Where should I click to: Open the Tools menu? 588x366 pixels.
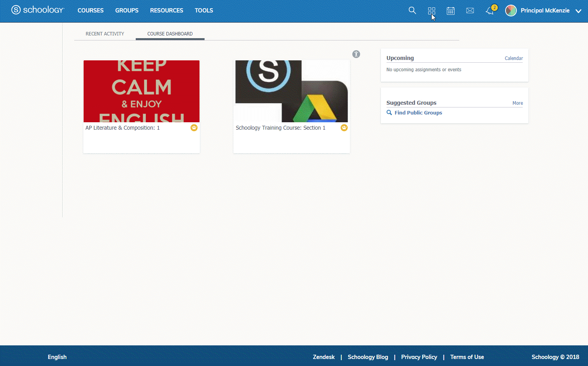pyautogui.click(x=204, y=11)
